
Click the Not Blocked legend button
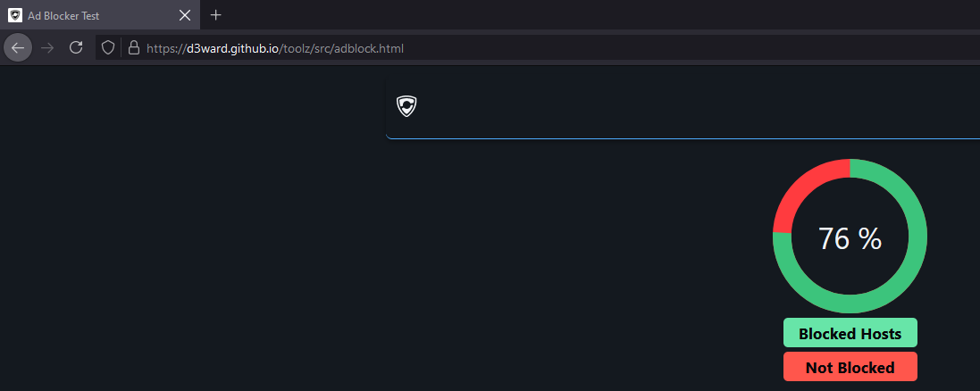coord(850,367)
